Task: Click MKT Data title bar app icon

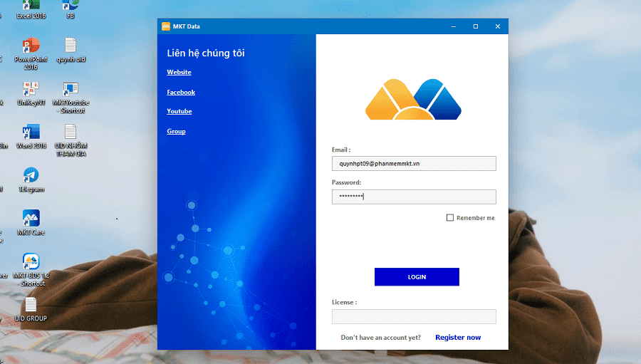Action: [x=165, y=26]
